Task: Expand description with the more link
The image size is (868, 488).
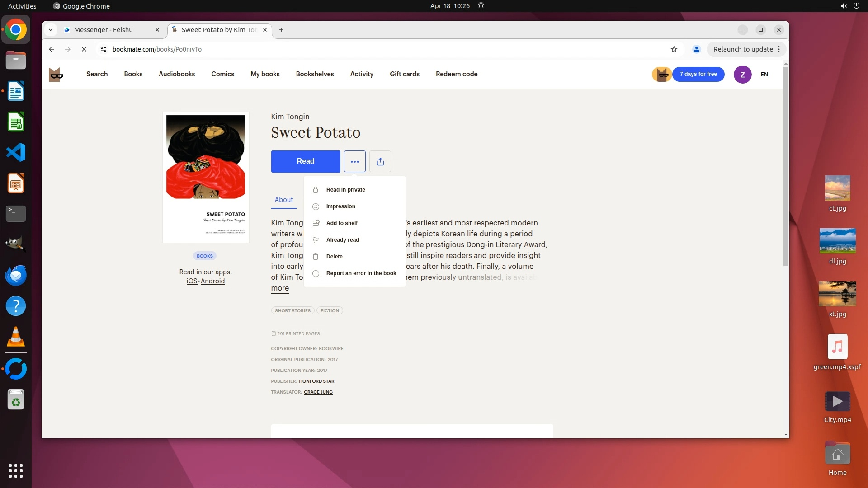Action: coord(280,288)
